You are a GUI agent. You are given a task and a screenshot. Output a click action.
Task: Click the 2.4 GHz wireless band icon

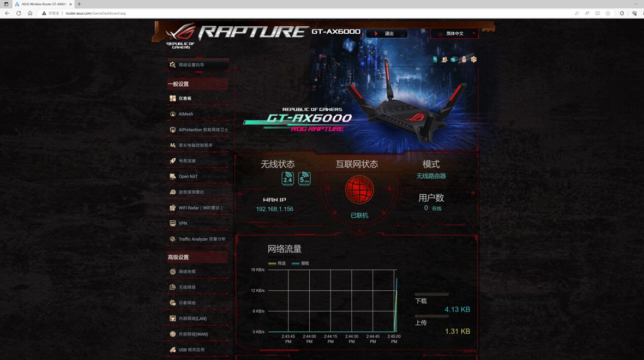pos(287,178)
